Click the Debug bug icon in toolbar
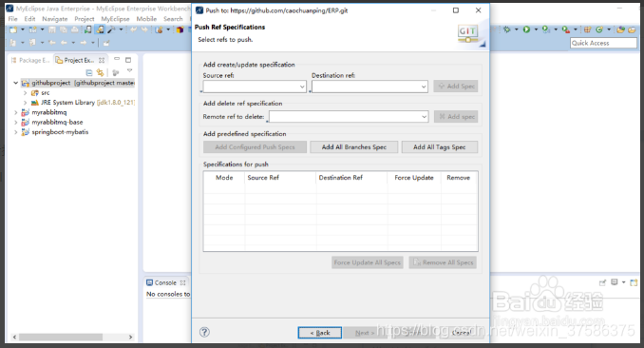This screenshot has height=348, width=644. (507, 29)
